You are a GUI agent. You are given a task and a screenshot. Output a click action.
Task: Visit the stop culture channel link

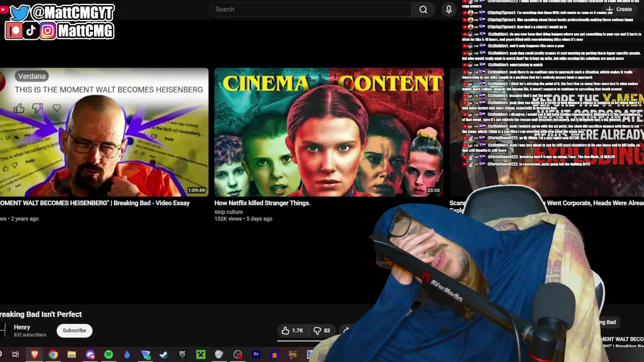pos(228,212)
